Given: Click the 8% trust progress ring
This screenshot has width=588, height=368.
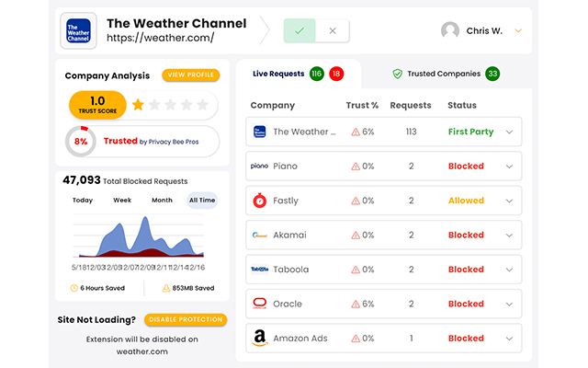Looking at the screenshot, I should [81, 141].
